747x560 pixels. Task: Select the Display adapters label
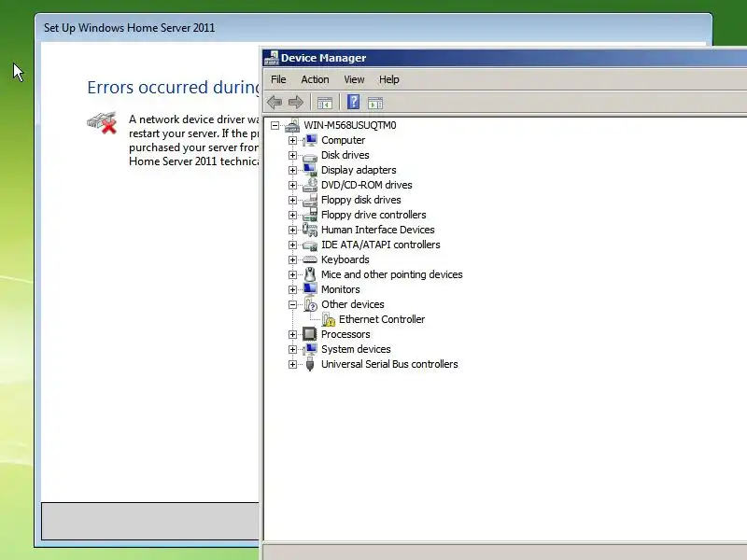click(x=359, y=170)
